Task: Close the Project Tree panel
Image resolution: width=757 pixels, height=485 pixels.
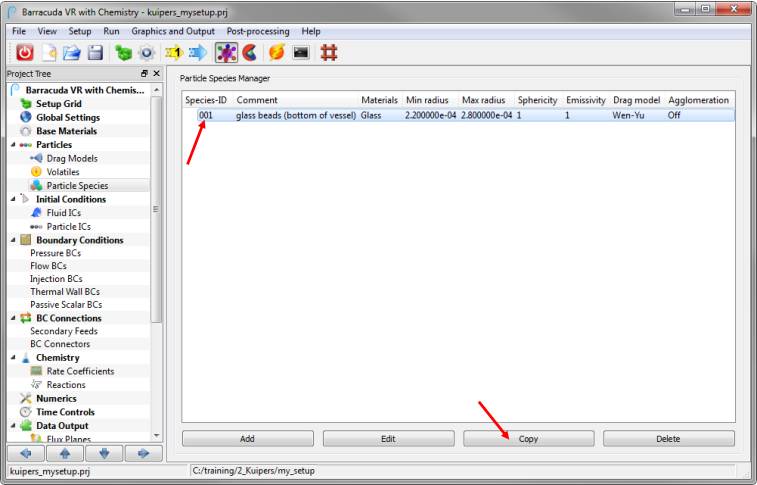Action: [156, 73]
